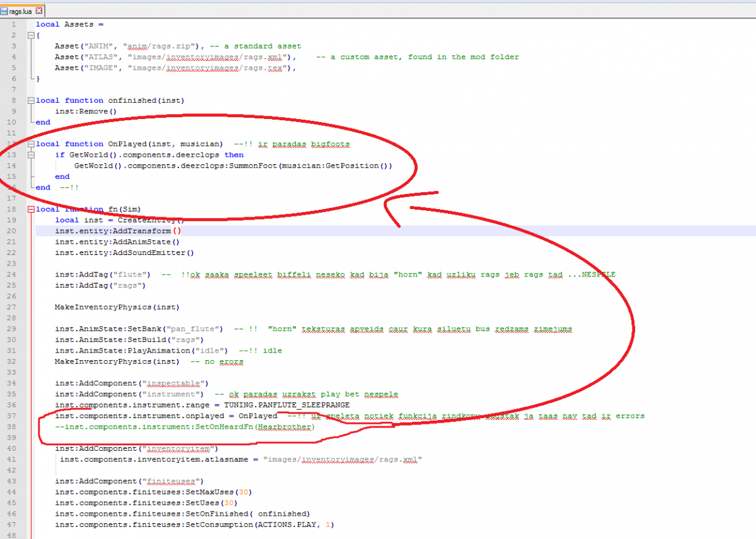Image resolution: width=756 pixels, height=539 pixels.
Task: Close the rags.lua tab
Action: [40, 11]
